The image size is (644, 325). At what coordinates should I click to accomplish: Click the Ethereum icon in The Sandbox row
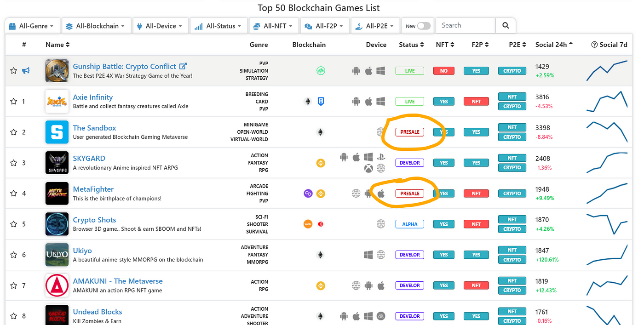(x=320, y=132)
